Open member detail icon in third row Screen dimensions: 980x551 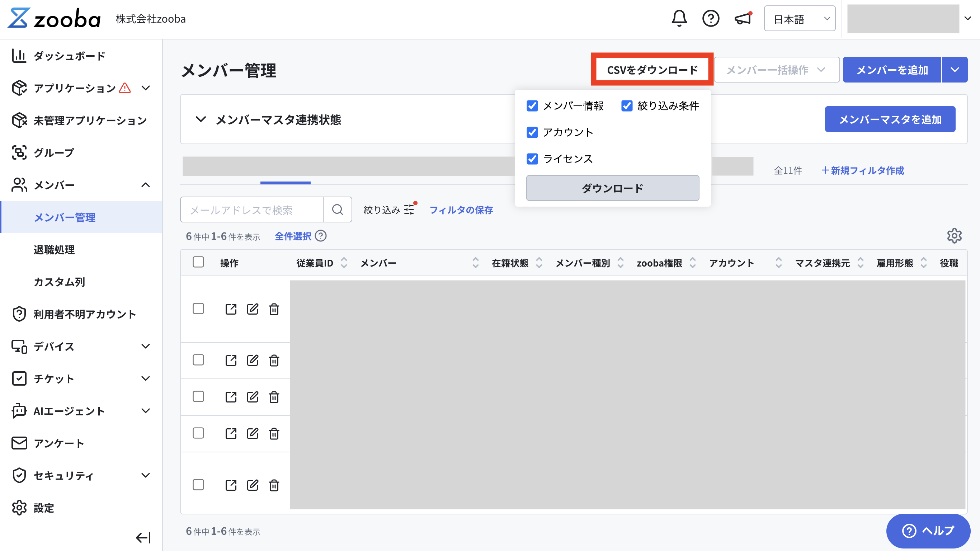pyautogui.click(x=231, y=397)
